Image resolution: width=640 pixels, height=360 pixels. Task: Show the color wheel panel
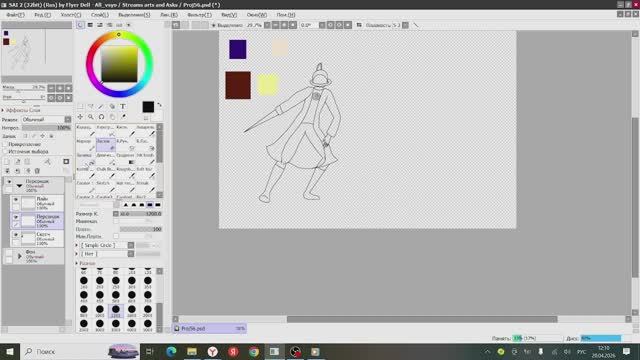(x=80, y=25)
